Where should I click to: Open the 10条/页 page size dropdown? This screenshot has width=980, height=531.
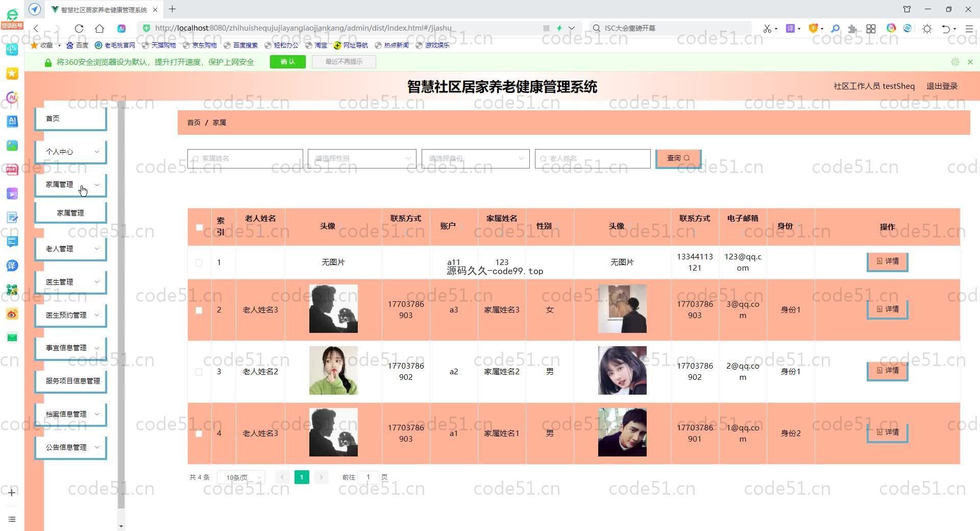pos(241,477)
